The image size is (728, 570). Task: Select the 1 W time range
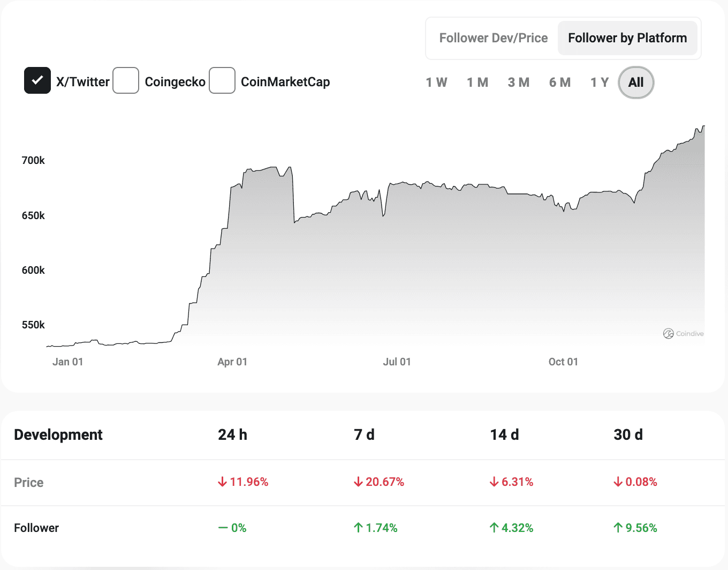click(x=436, y=82)
